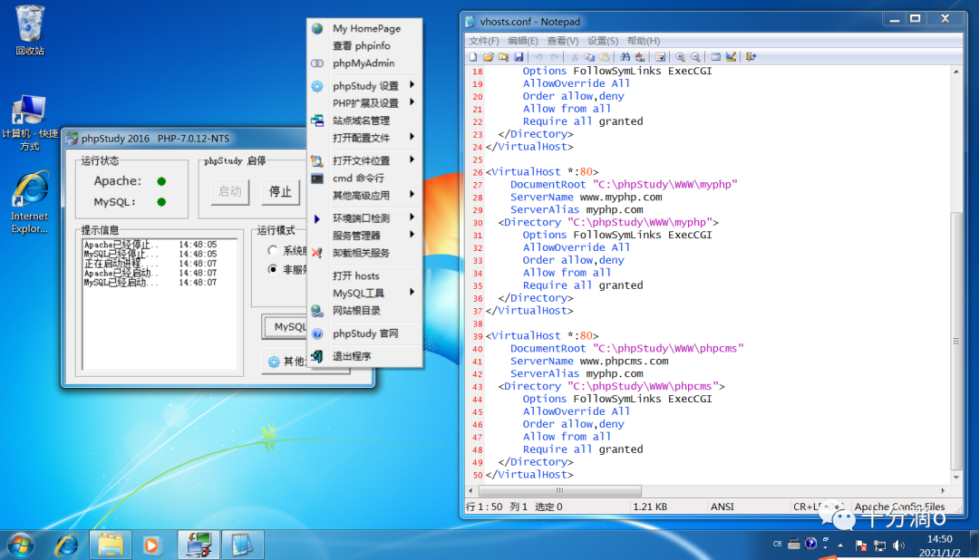Zoom in using the magnifier plus icon
Screen dimensions: 979x560
(x=681, y=57)
